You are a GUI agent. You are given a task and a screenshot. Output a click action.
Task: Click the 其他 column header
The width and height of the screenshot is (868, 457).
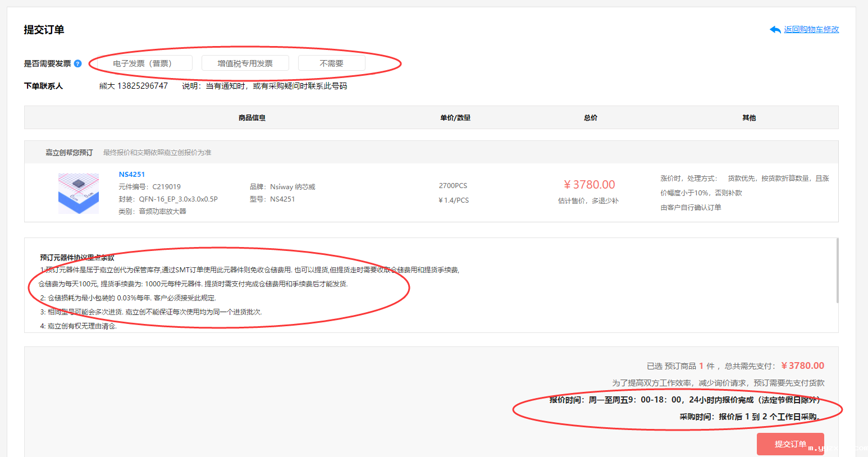(x=748, y=118)
